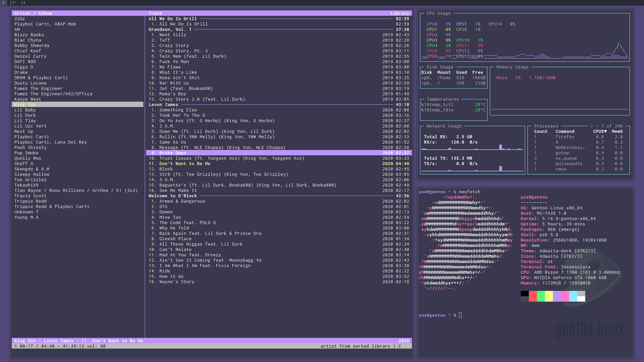Toggle the continue flag in cmus status bar

tap(399, 346)
